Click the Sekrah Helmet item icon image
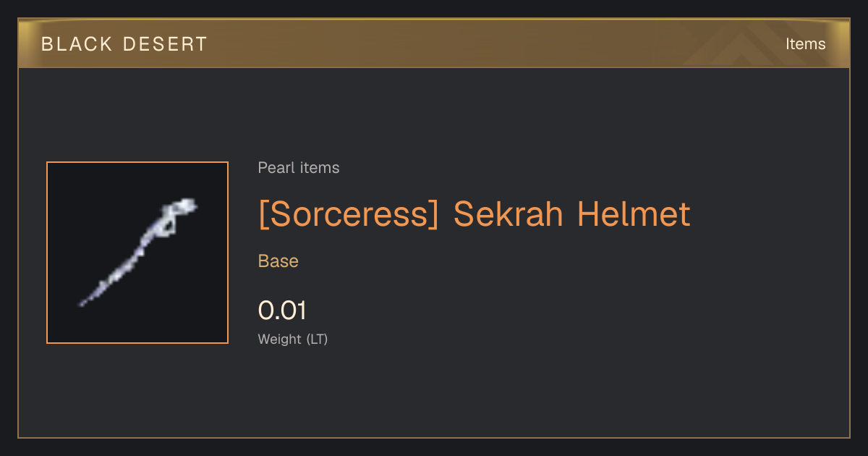This screenshot has height=456, width=868. [137, 253]
